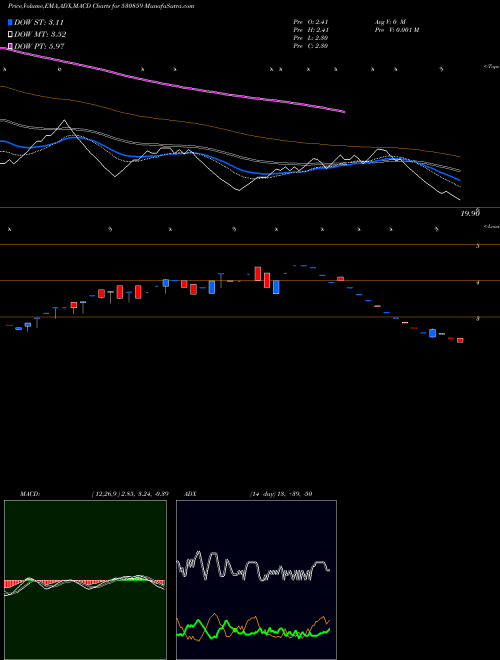Click the white DOW MT legend swatch
500x660 pixels.
(x=10, y=35)
